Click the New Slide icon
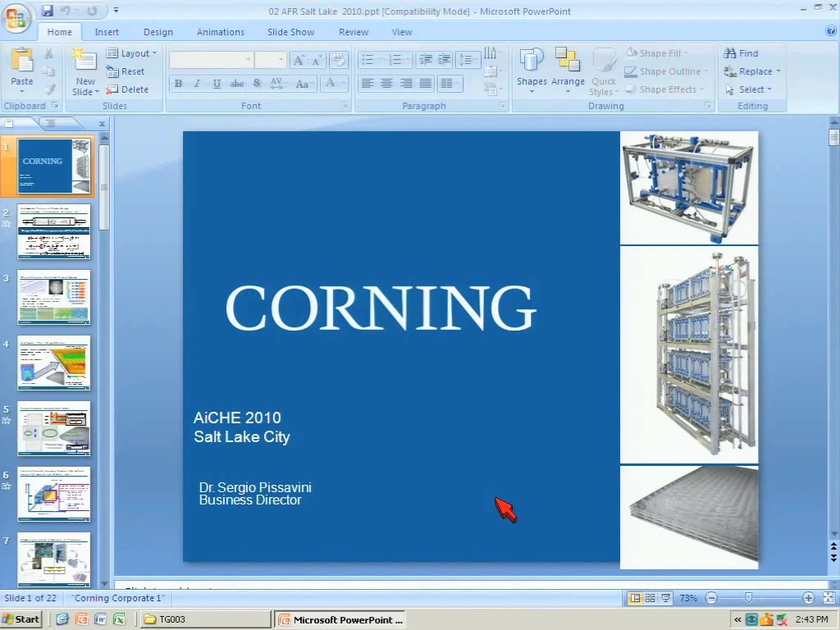This screenshot has height=630, width=840. pos(85,61)
